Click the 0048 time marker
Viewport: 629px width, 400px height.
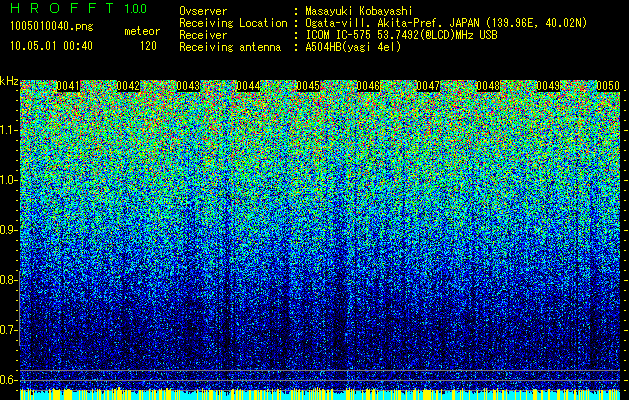(488, 86)
